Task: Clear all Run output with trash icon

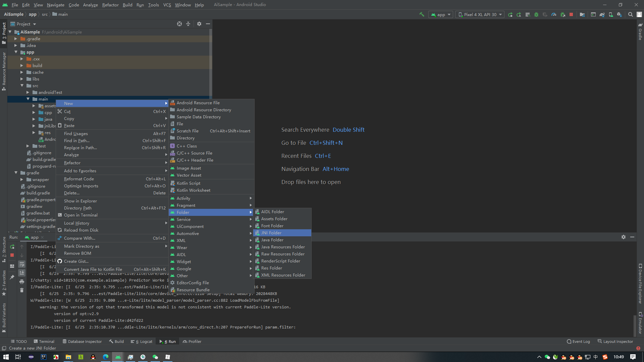Action: tap(22, 290)
